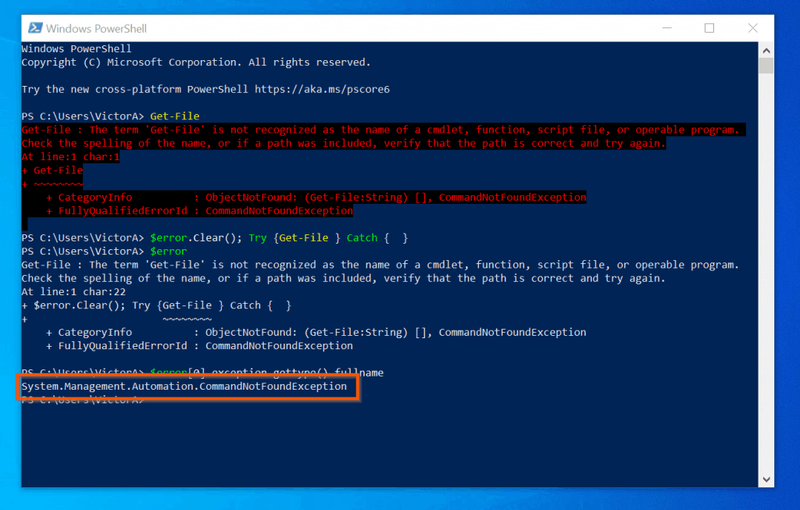Click the green 'Catch' keyword in prompt line
This screenshot has width=800, height=510.
click(362, 238)
